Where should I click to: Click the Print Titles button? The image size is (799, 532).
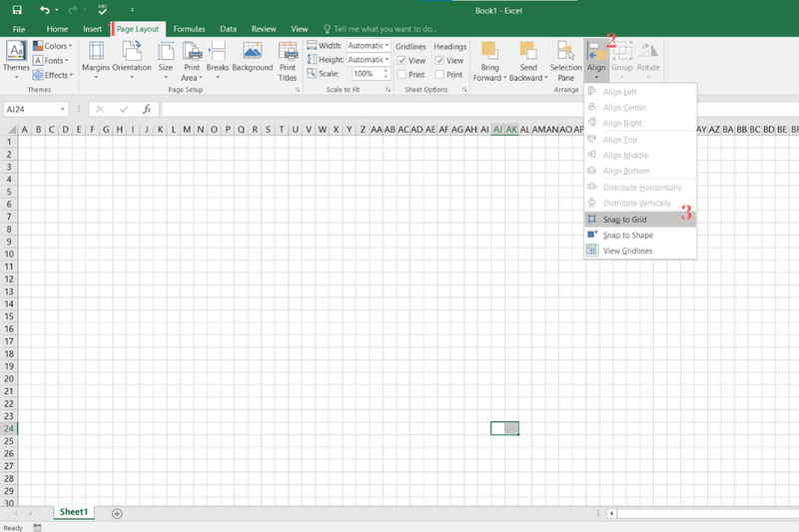point(288,61)
